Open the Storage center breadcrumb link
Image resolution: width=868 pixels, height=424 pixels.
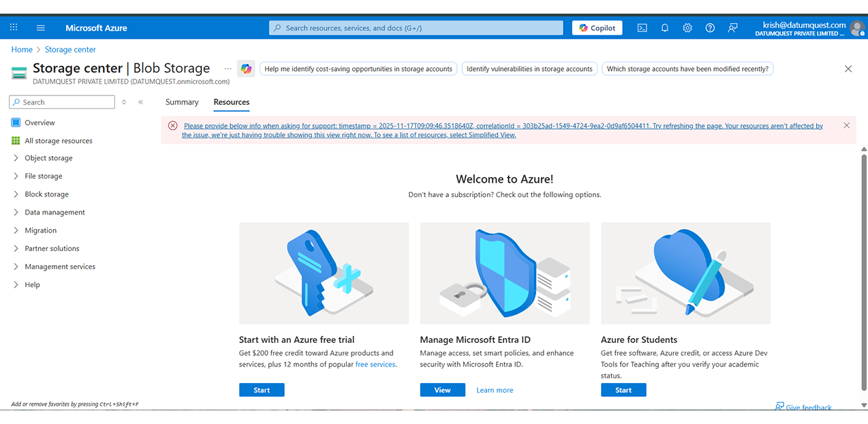click(70, 49)
